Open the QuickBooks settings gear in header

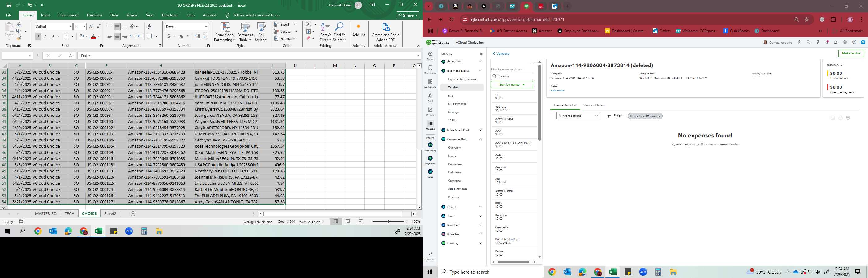[845, 42]
